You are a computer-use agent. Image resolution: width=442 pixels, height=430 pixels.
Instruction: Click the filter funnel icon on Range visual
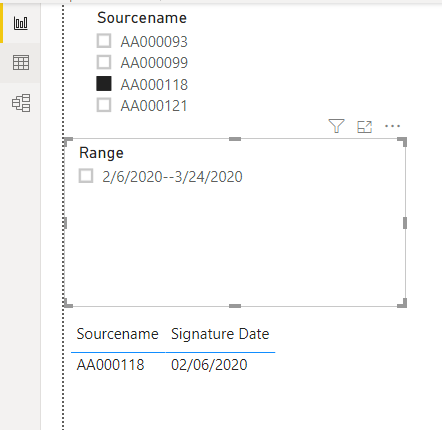pyautogui.click(x=336, y=126)
